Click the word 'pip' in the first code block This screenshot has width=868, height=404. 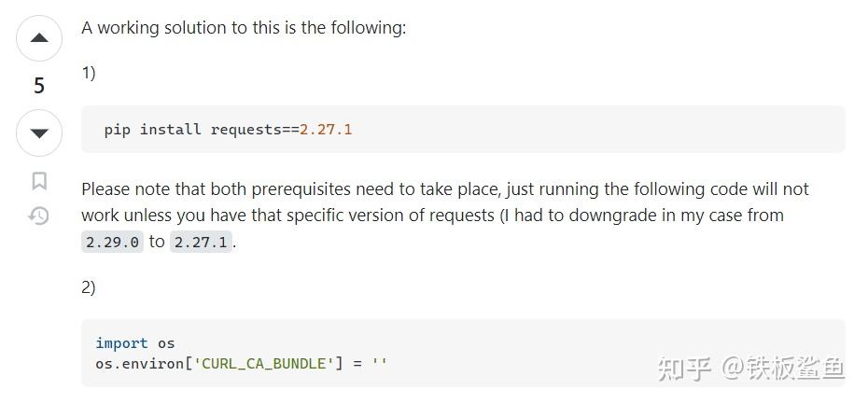click(x=118, y=130)
